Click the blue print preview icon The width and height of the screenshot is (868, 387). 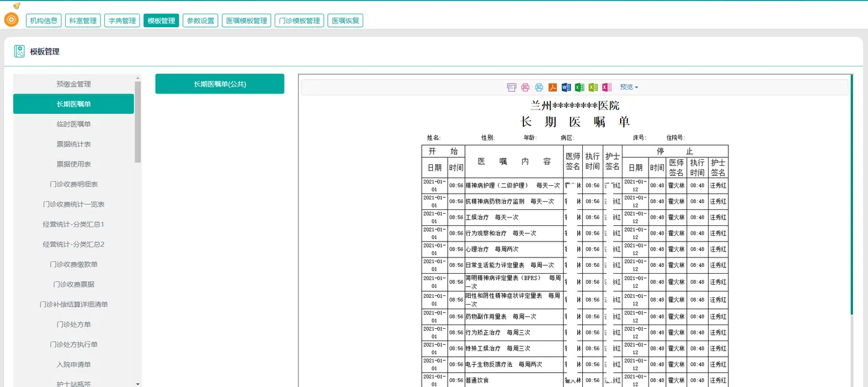click(x=539, y=87)
